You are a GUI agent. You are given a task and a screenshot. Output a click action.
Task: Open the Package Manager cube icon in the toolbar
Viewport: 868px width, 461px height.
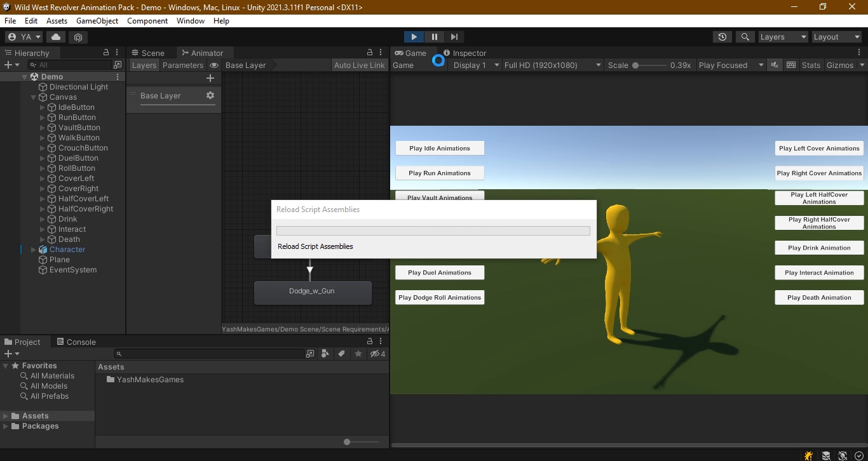pyautogui.click(x=78, y=37)
